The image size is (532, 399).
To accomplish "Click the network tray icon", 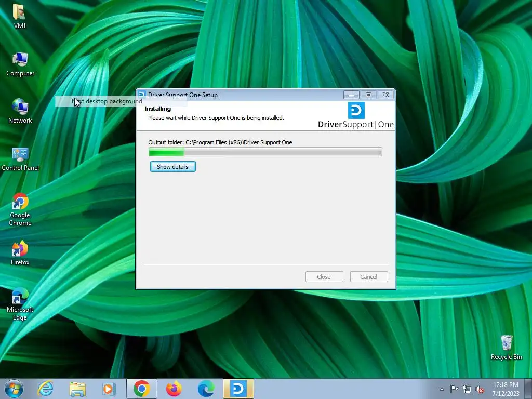I will (x=467, y=389).
